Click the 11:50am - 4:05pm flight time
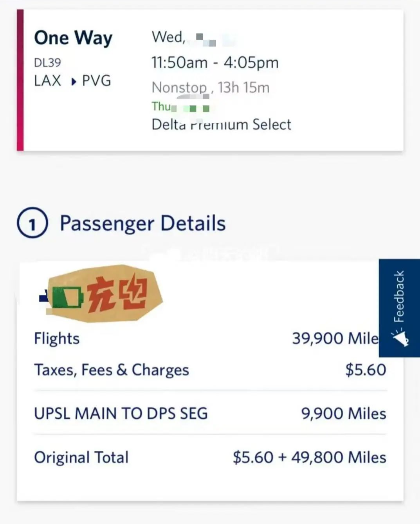 click(215, 63)
